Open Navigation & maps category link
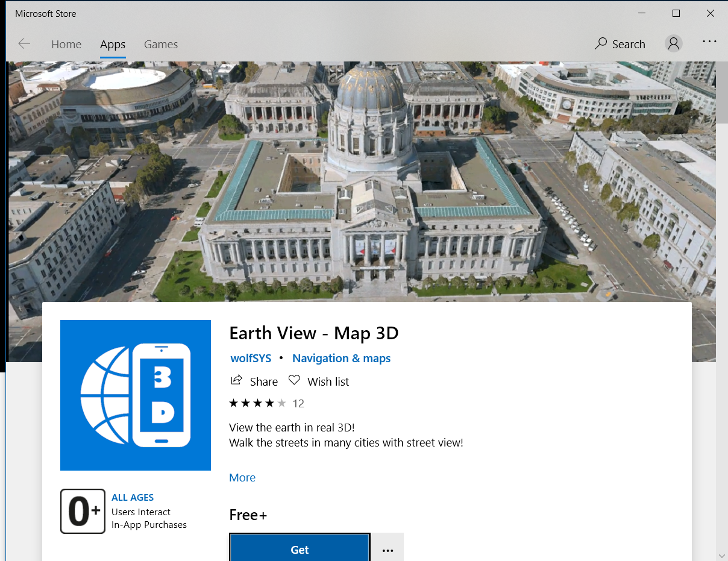The image size is (728, 561). click(341, 359)
